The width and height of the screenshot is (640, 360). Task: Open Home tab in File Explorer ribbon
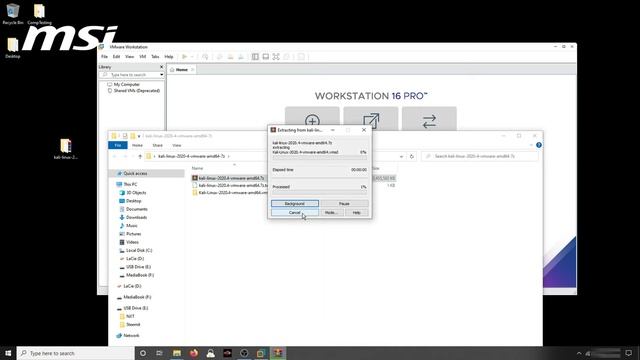click(x=137, y=145)
